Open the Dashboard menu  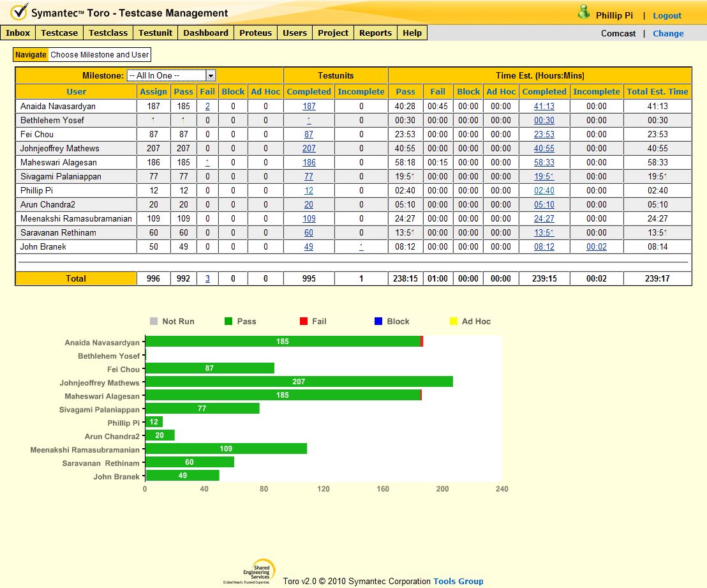click(x=205, y=33)
